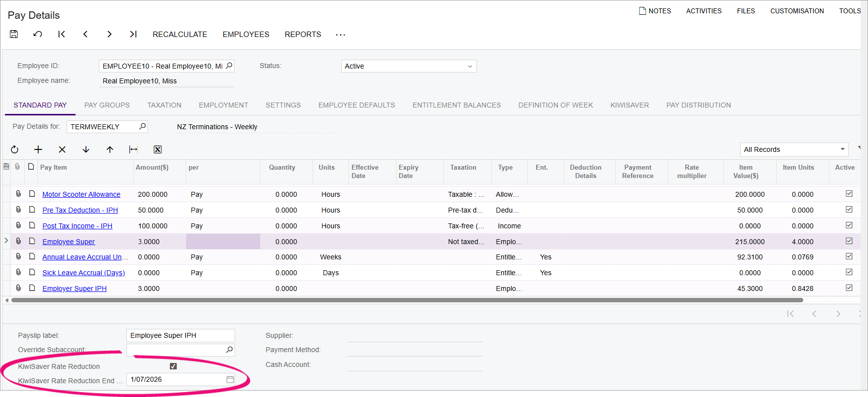Click the Save icon in the toolbar

tap(14, 34)
